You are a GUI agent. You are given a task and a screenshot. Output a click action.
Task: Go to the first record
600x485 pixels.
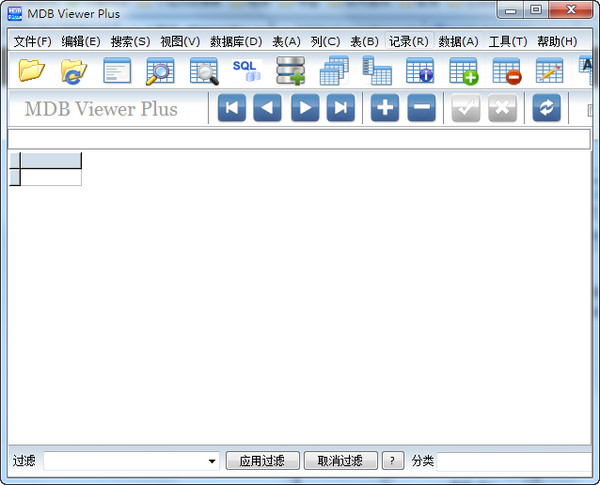click(x=231, y=109)
